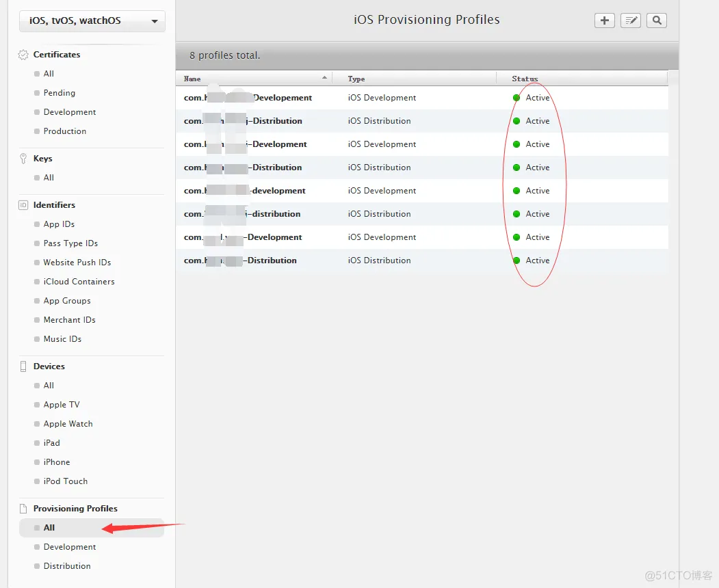The image size is (719, 588).
Task: Click the Devices section icon
Action: pos(23,366)
